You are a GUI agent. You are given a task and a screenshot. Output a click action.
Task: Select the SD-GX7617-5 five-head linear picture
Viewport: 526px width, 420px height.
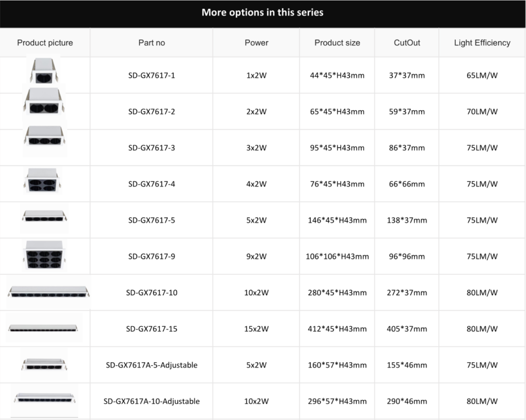[44, 218]
